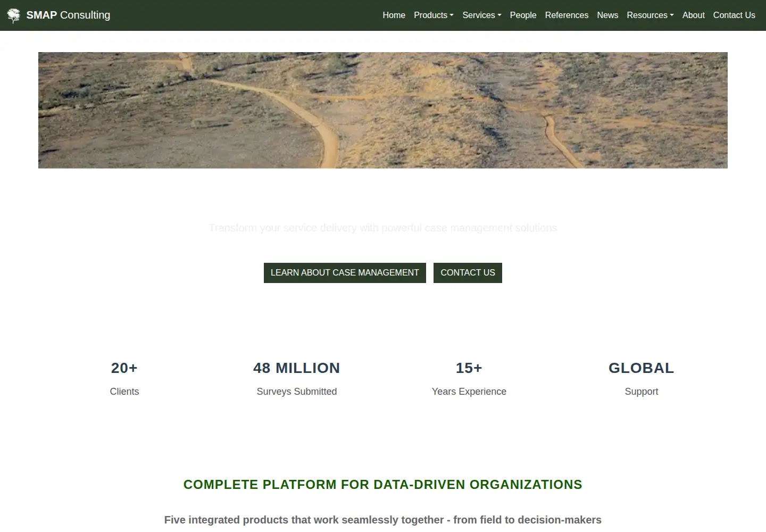Click the "20+" clients statistic
Screen dimensions: 766x532
click(x=124, y=368)
